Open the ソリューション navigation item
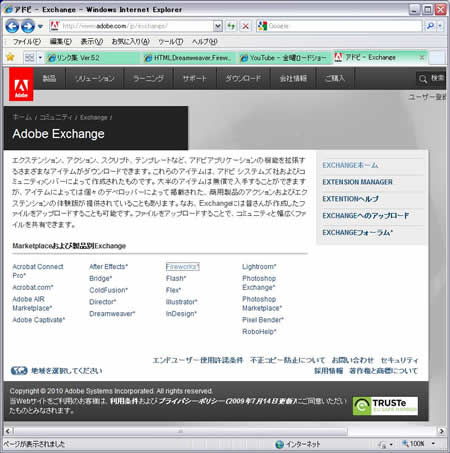 click(95, 78)
